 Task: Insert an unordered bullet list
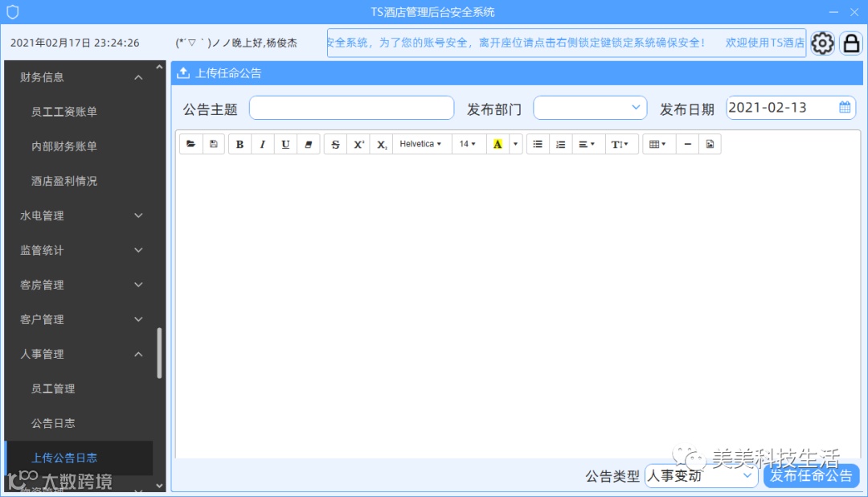[538, 144]
